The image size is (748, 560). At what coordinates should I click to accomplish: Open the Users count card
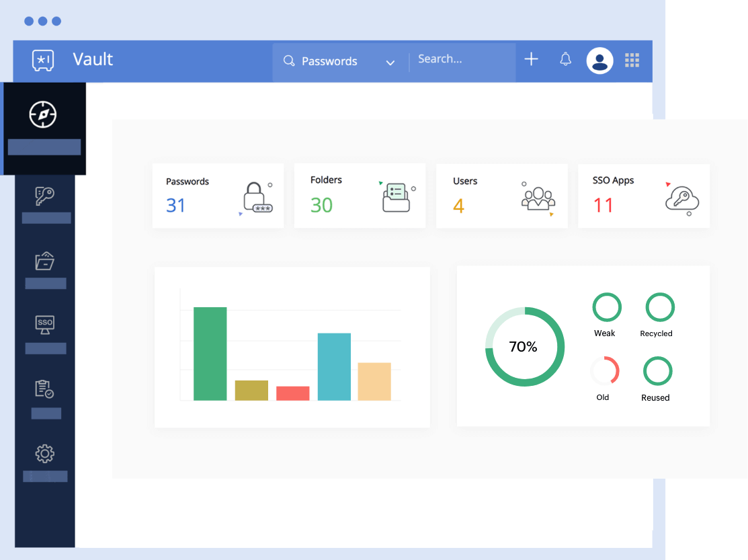501,196
